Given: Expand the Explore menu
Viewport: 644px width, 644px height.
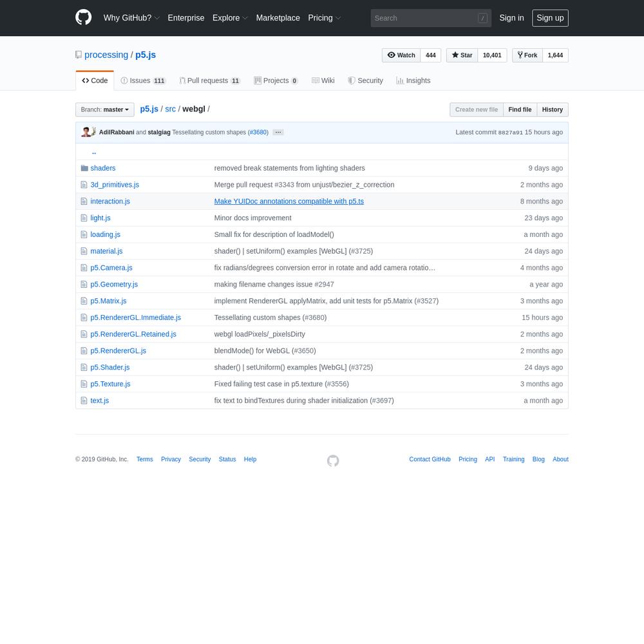Looking at the screenshot, I should (x=230, y=18).
